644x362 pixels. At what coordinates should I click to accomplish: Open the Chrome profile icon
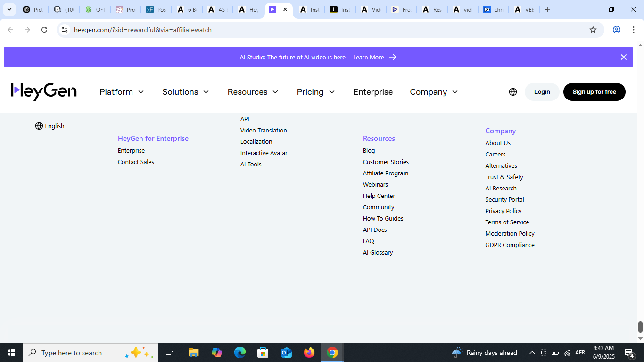(x=616, y=30)
